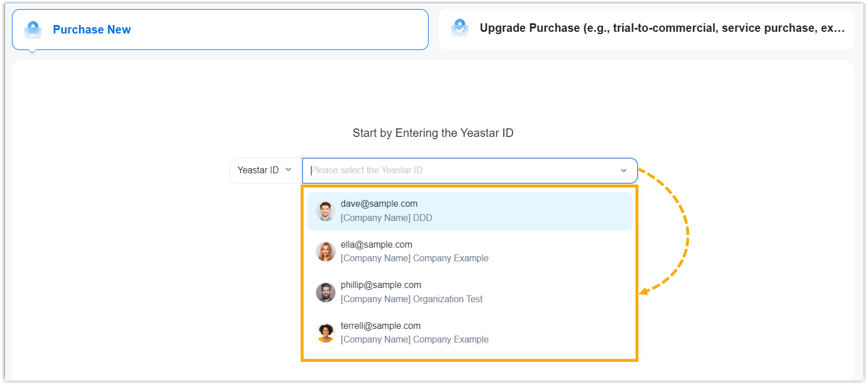This screenshot has height=384, width=868.
Task: Click the 'Organization Test' company line
Action: (x=412, y=299)
